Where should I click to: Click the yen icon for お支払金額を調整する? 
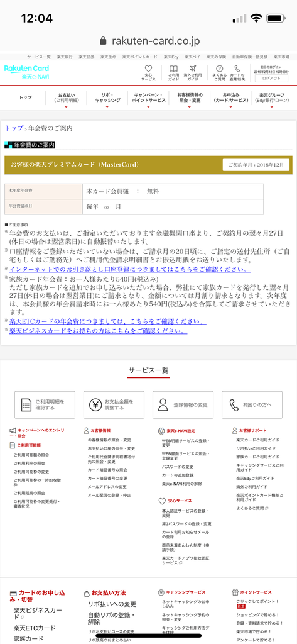point(95,404)
